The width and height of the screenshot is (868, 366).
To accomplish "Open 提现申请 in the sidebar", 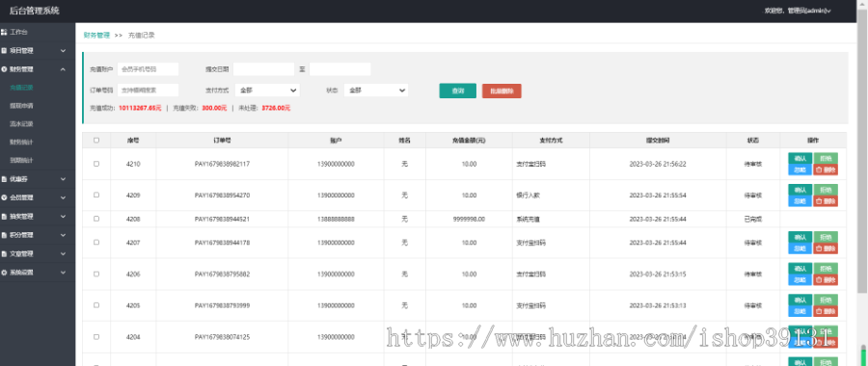I will click(x=21, y=106).
